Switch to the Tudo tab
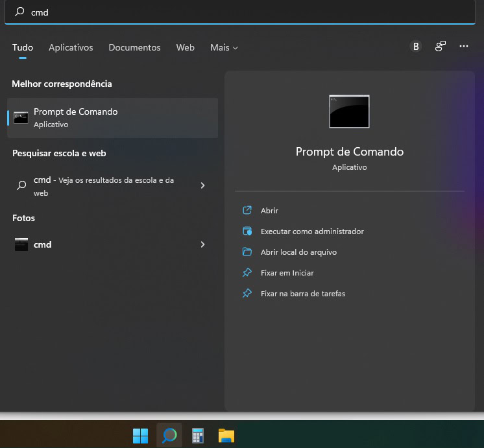This screenshot has width=484, height=448. (23, 47)
